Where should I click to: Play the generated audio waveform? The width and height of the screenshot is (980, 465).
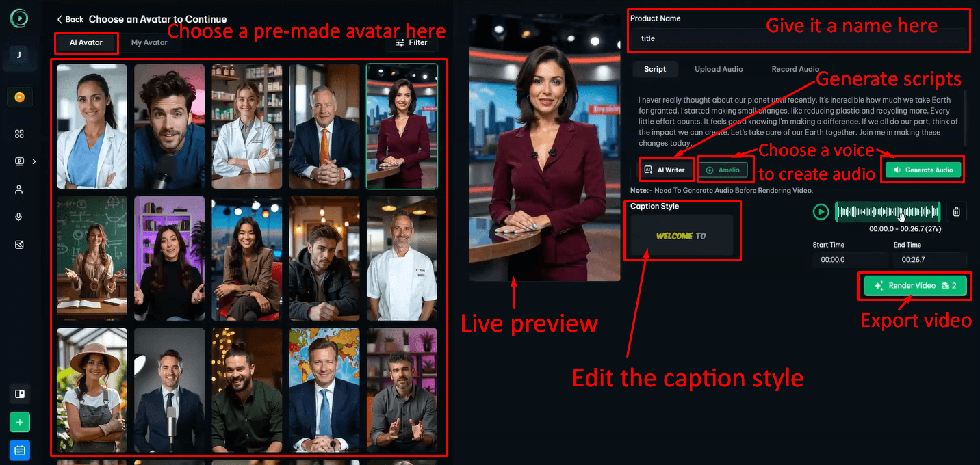point(821,212)
